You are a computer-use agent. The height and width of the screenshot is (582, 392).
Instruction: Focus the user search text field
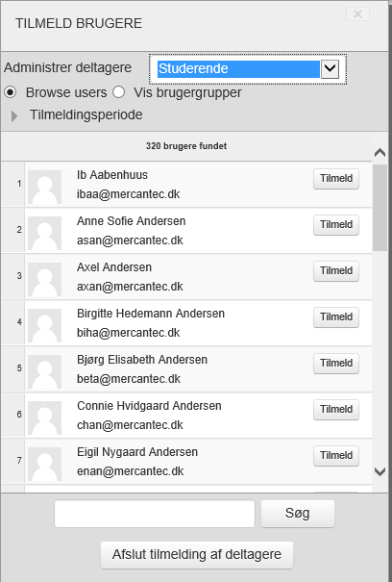click(155, 514)
